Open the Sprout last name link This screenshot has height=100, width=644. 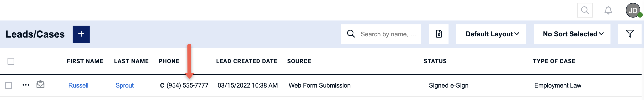pyautogui.click(x=125, y=85)
